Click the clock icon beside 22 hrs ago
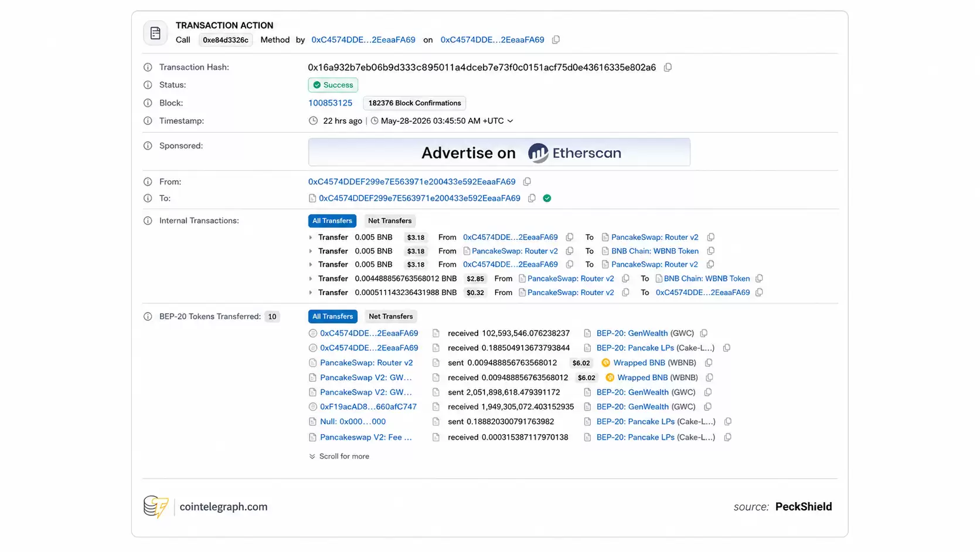Screen dimensions: 980x552 (313, 121)
